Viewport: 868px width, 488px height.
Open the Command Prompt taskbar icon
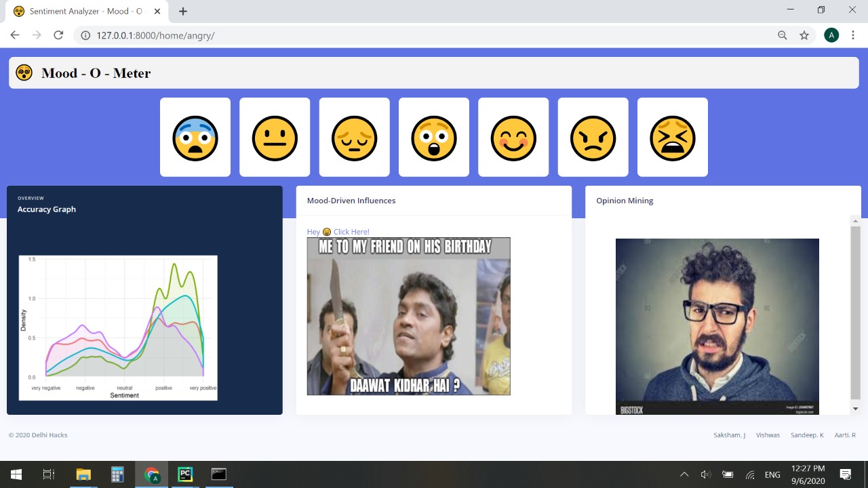coord(218,474)
